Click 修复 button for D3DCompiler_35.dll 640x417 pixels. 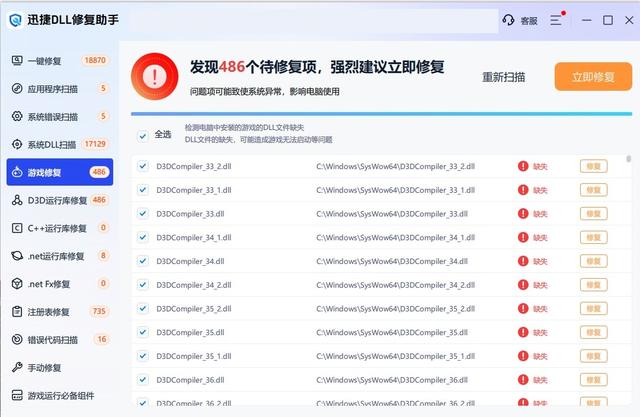593,332
